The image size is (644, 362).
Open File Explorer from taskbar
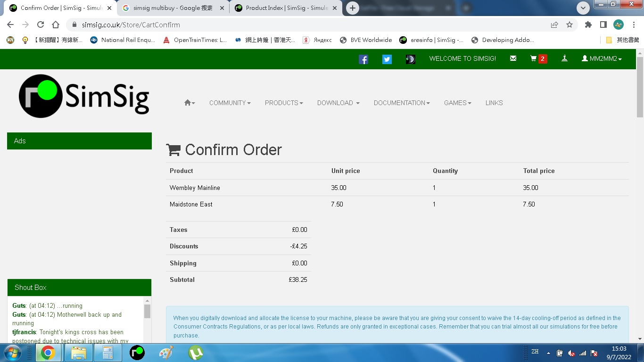coord(78,353)
